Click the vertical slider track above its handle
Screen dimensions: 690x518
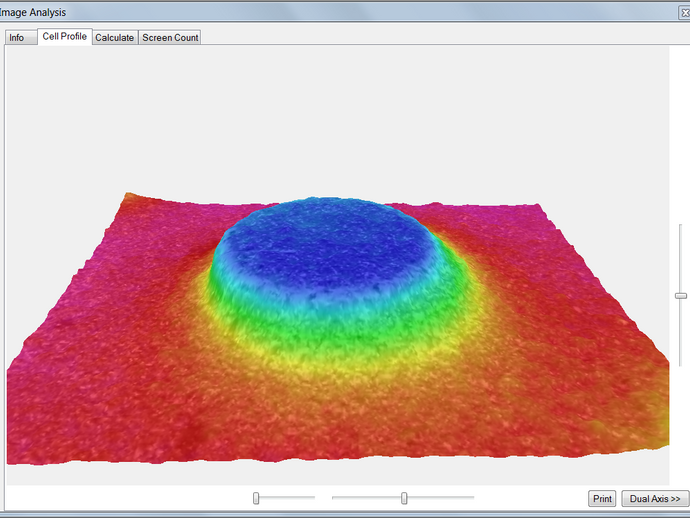point(681,255)
